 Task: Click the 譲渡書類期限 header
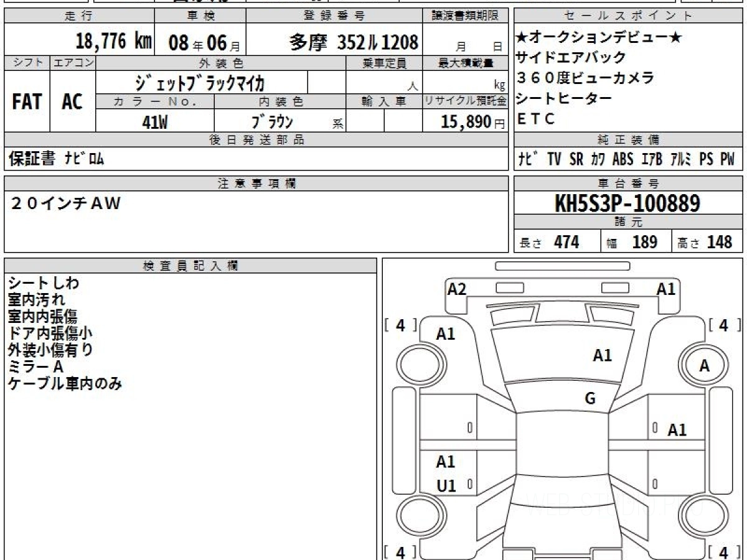point(465,16)
